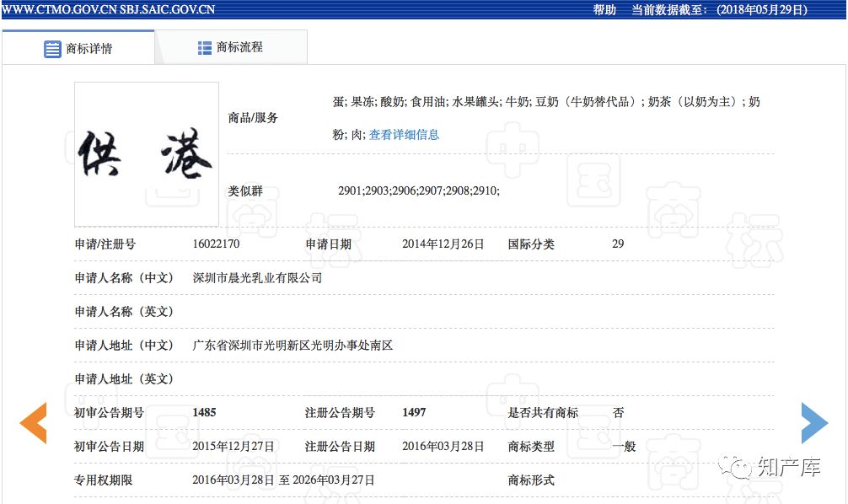Open the 帮助 help link
848x504 pixels.
604,10
